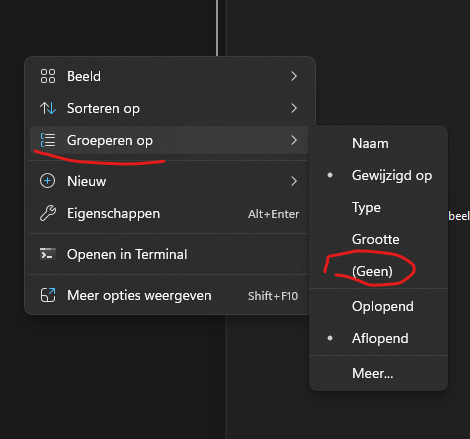Select Aflopend order option

click(x=378, y=338)
